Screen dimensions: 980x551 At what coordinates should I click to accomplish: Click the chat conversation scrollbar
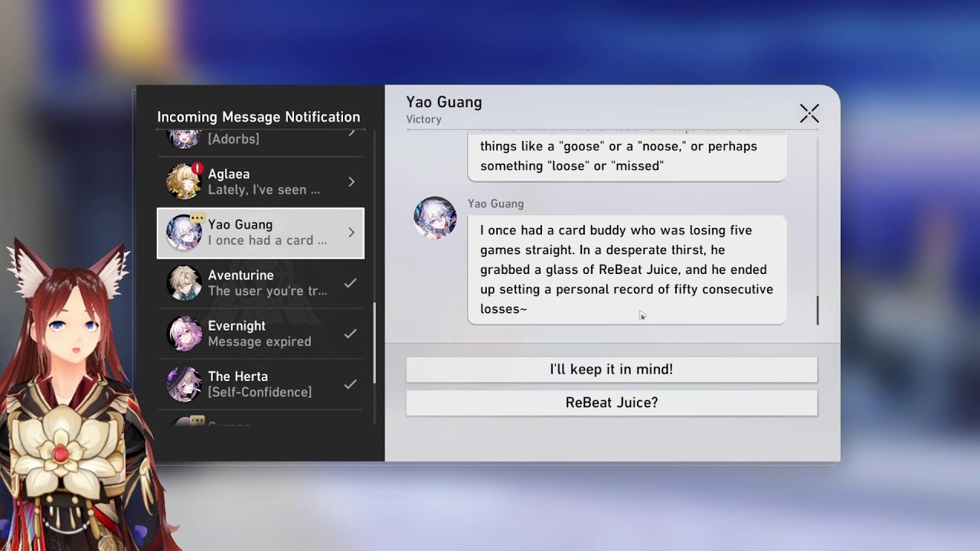pyautogui.click(x=818, y=310)
